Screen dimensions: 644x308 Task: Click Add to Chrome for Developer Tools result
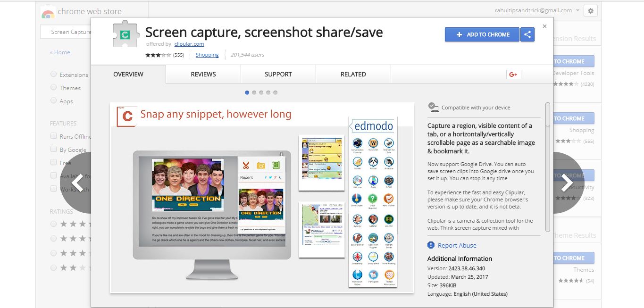coord(574,61)
